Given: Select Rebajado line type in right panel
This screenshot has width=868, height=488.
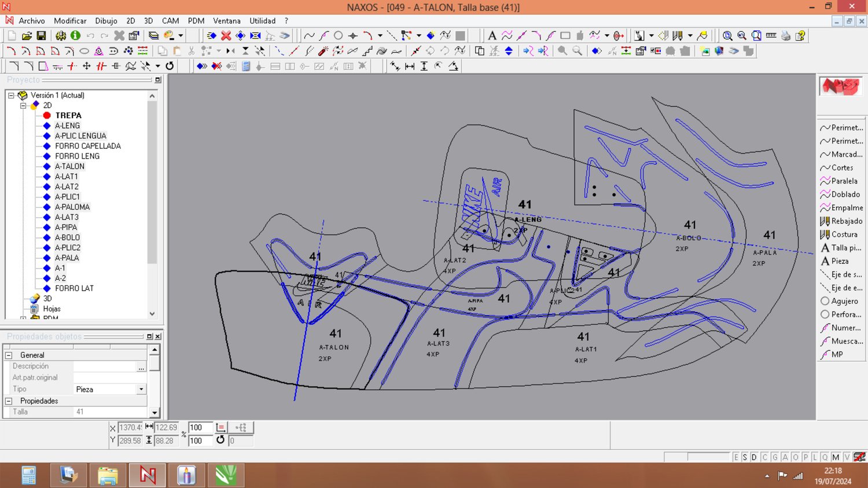Looking at the screenshot, I should (841, 221).
